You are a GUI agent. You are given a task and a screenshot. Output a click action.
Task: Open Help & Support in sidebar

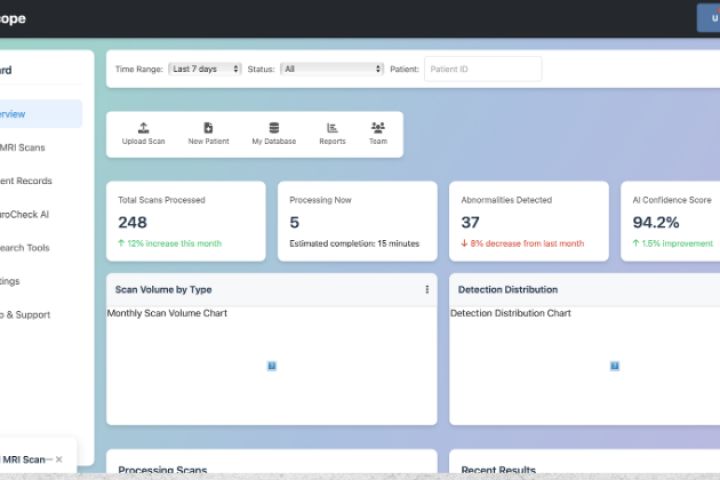click(25, 315)
